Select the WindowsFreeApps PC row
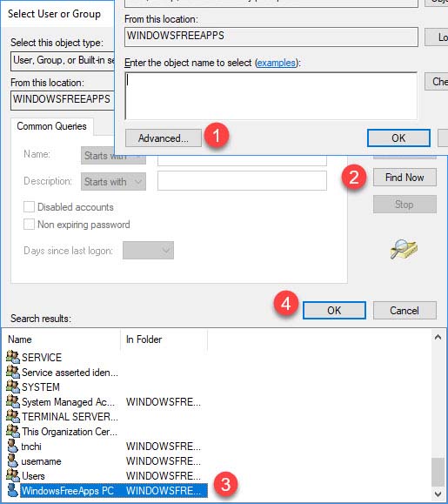The height and width of the screenshot is (504, 448). click(106, 491)
